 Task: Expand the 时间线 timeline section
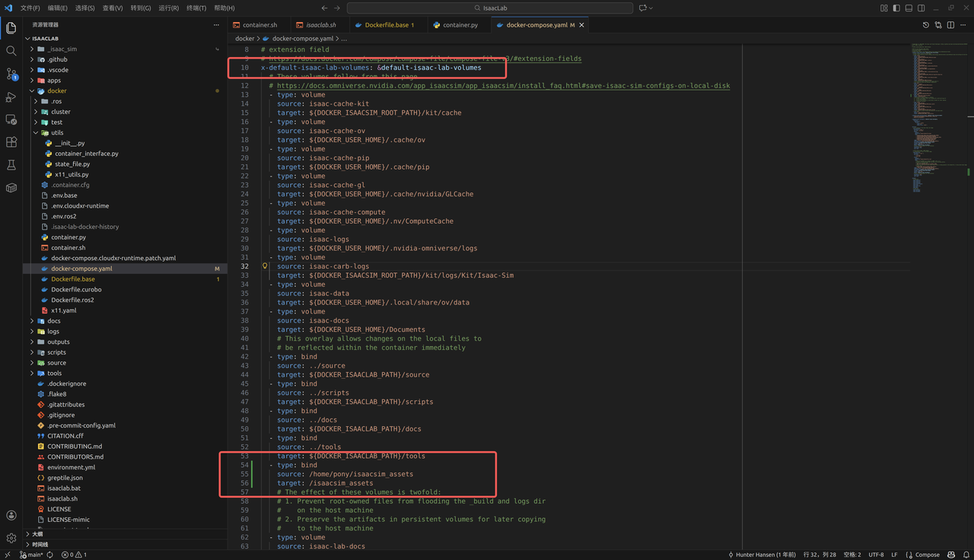coord(125,545)
